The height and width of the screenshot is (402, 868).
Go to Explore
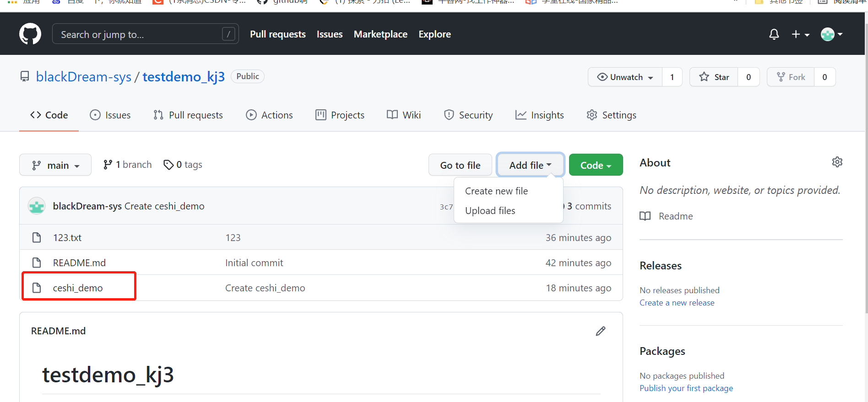pyautogui.click(x=434, y=34)
